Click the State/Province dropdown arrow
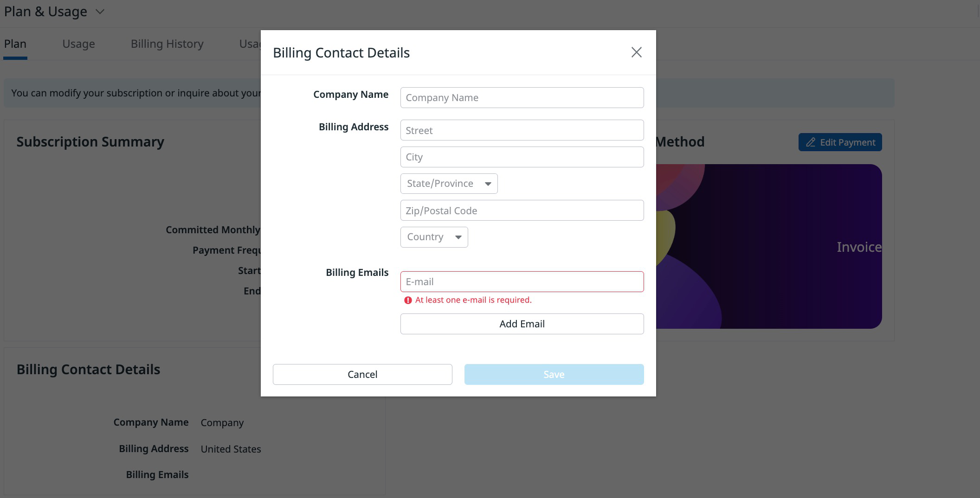The height and width of the screenshot is (498, 980). 488,184
